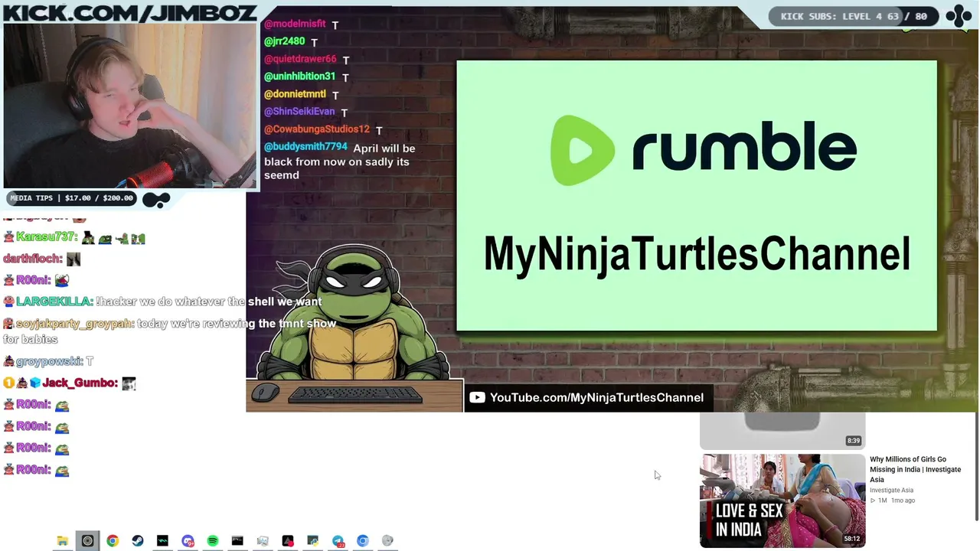Click the MyNinjaTurtlesChannel text on Rumble card
Viewport: 980px width, 551px height.
pyautogui.click(x=697, y=253)
